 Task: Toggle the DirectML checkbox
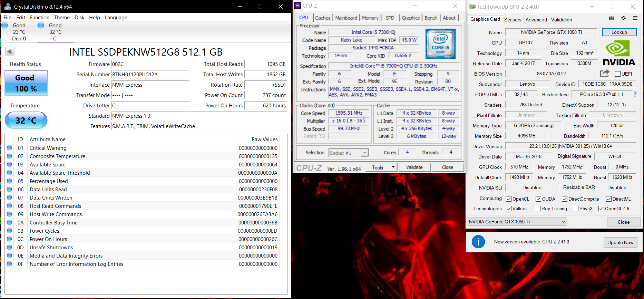point(609,199)
